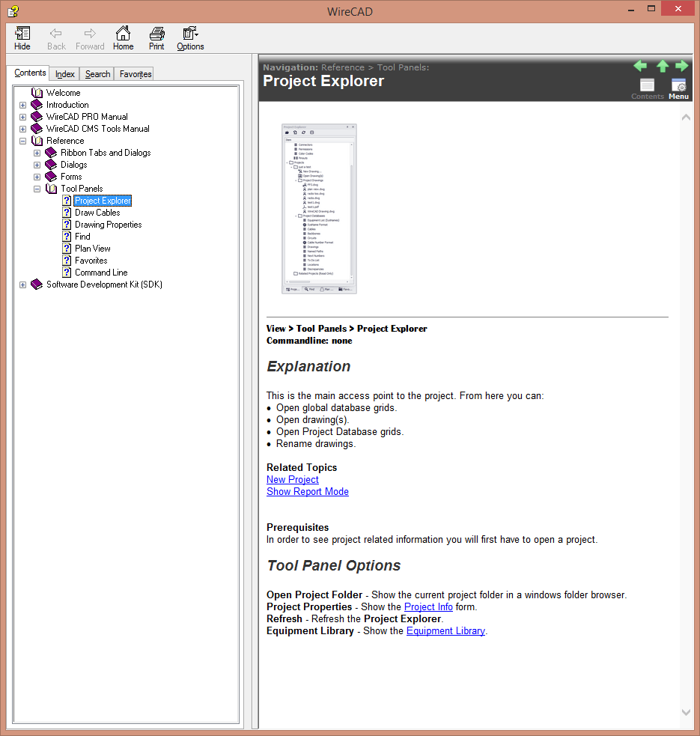Expand the Forms tree node

(37, 177)
